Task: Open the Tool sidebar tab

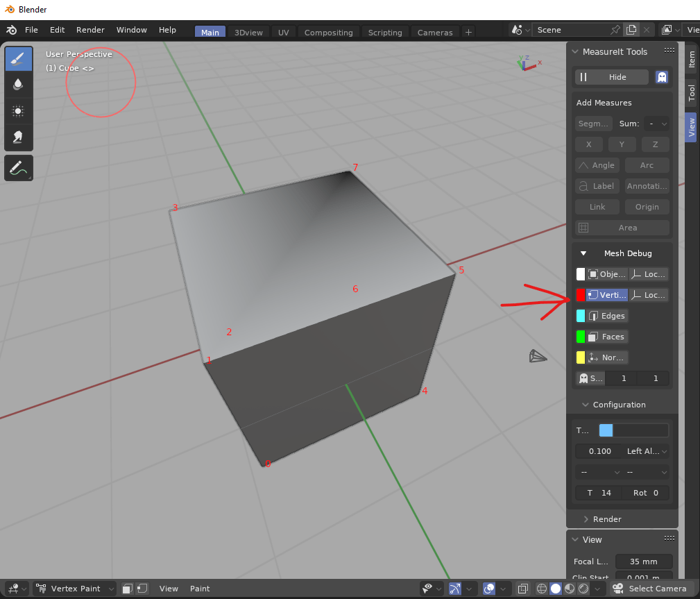Action: (x=692, y=93)
